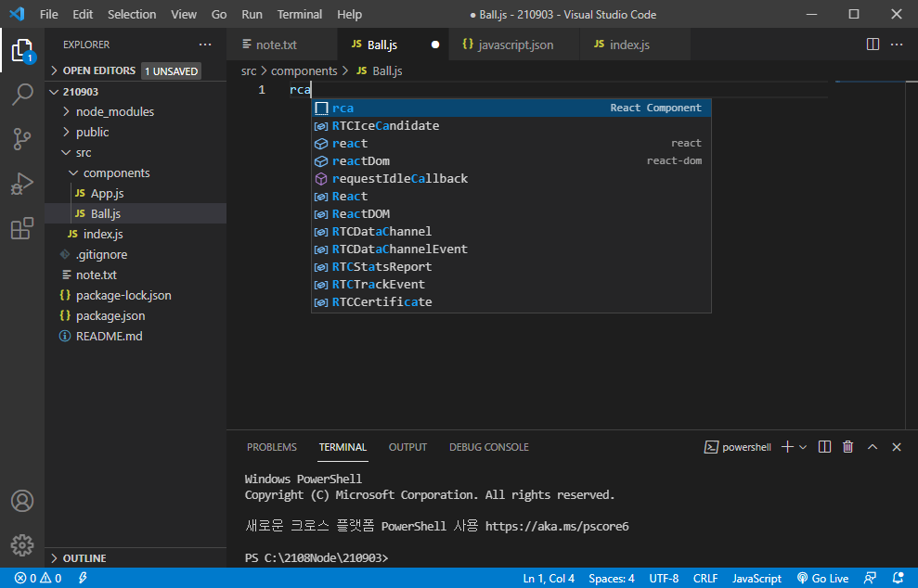Open the Help menu
Viewport: 918px width, 588px height.
click(x=349, y=14)
